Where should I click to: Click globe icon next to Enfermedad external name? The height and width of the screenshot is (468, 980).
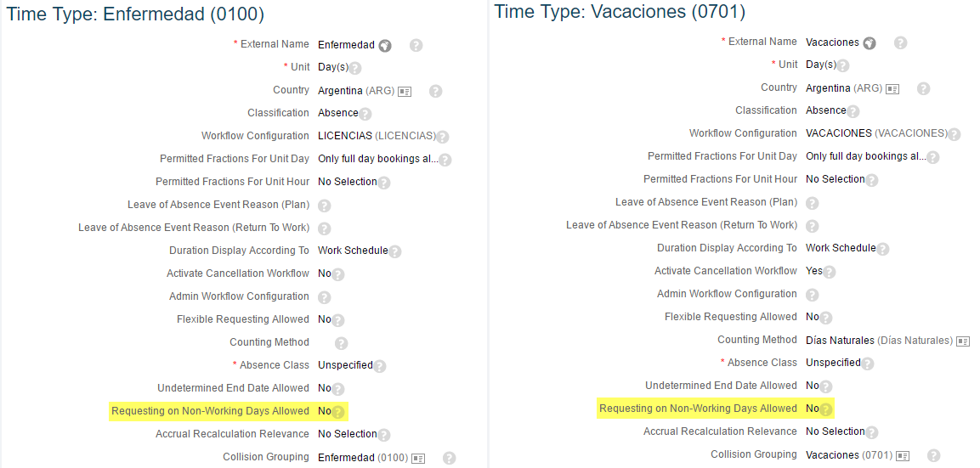click(385, 46)
